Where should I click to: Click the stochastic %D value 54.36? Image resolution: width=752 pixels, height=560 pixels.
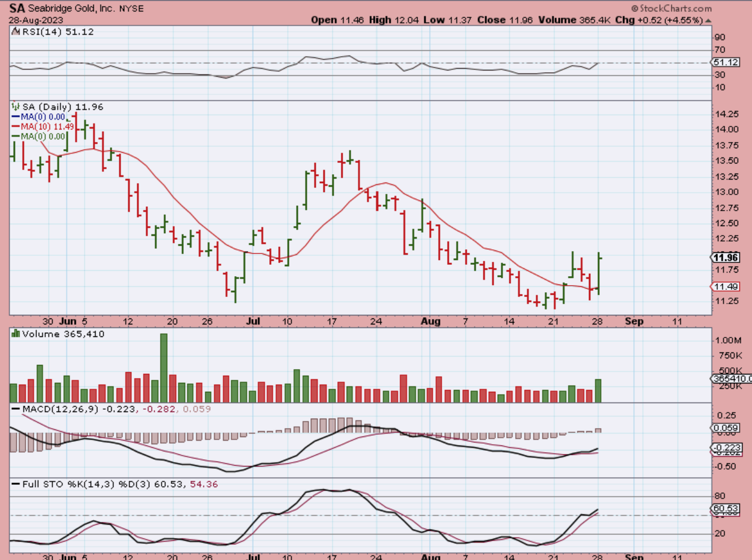coord(204,484)
